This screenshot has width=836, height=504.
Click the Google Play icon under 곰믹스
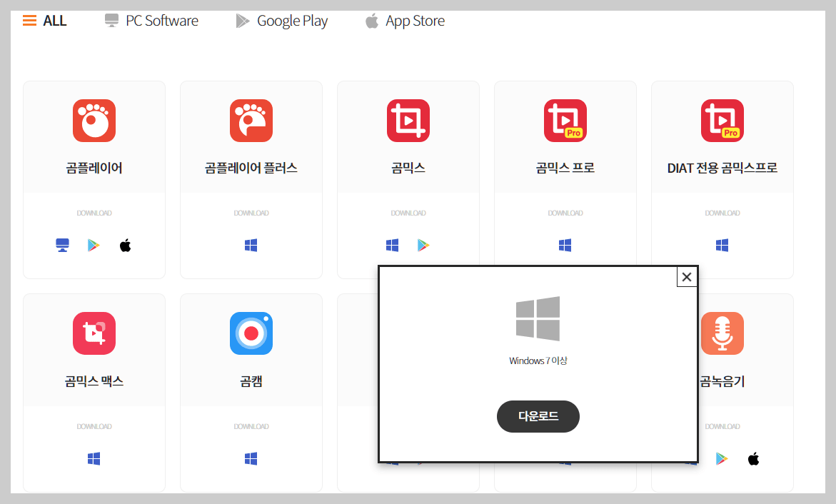tap(423, 246)
